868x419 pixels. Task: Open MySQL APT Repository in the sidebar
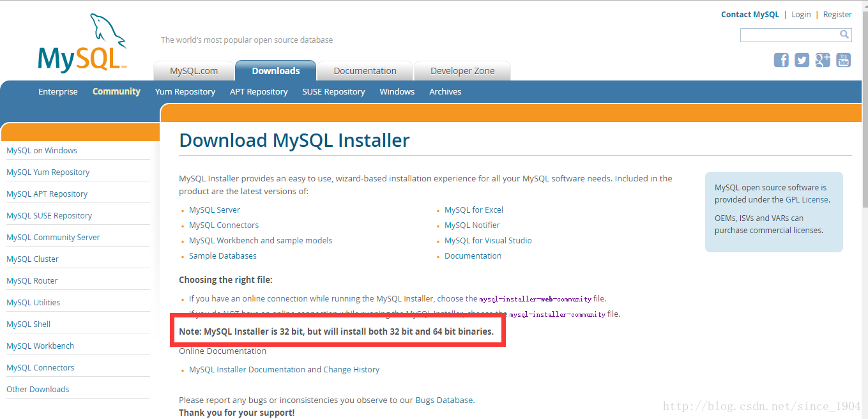[x=47, y=194]
